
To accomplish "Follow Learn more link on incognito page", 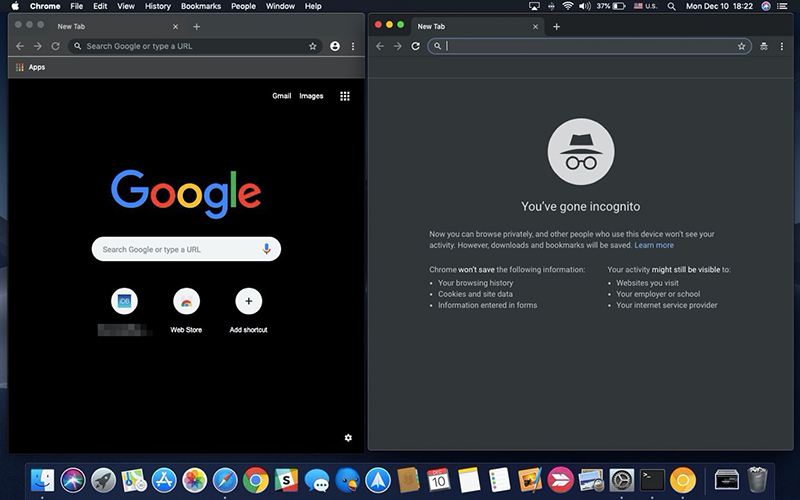I will point(654,245).
